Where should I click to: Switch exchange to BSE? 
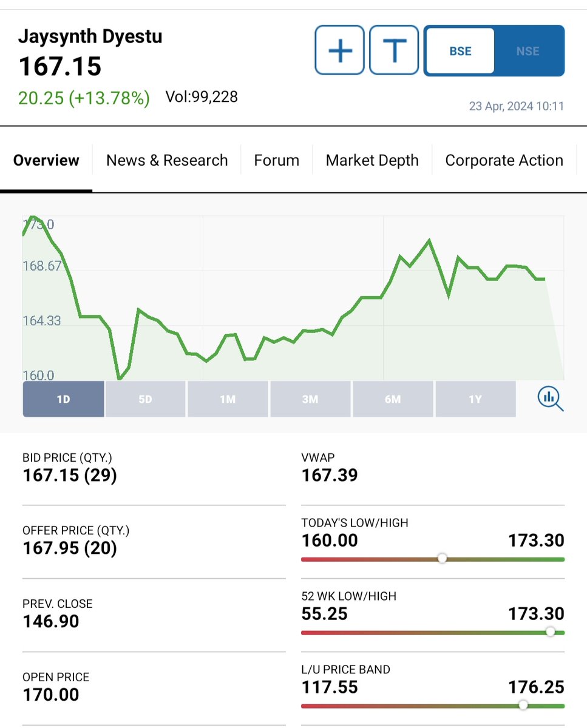click(x=460, y=51)
